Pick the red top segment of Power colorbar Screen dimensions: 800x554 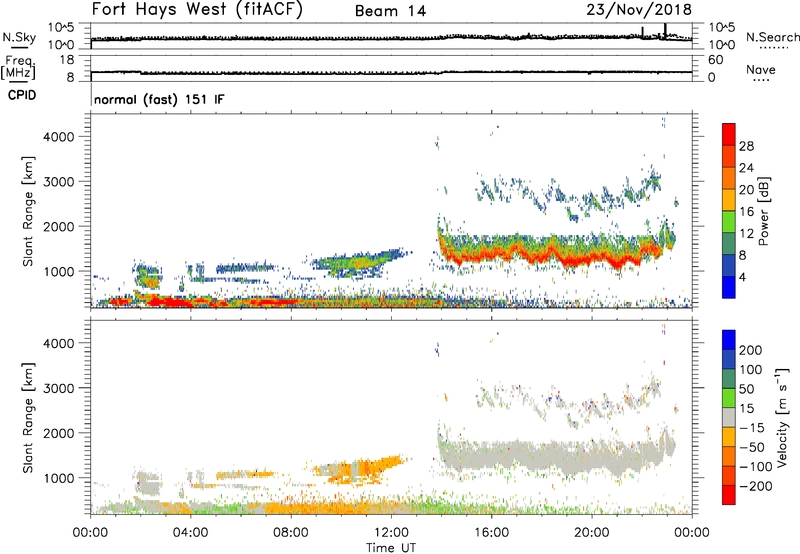(729, 134)
